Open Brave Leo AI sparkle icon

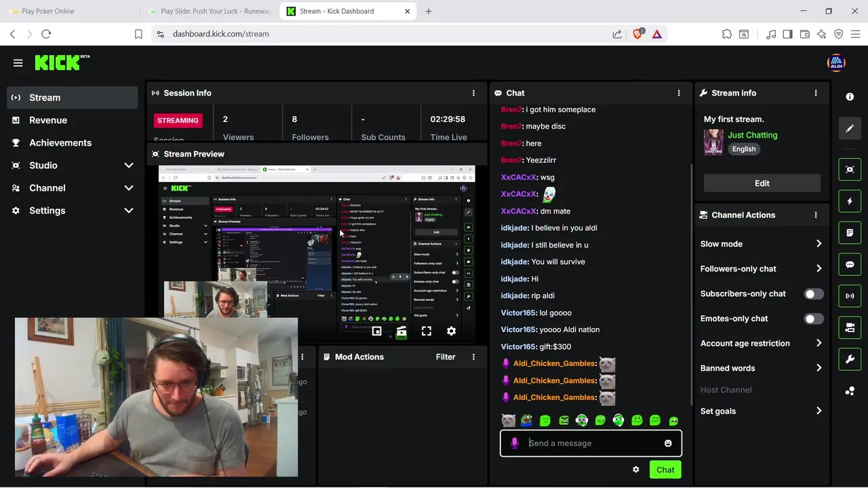click(x=821, y=34)
